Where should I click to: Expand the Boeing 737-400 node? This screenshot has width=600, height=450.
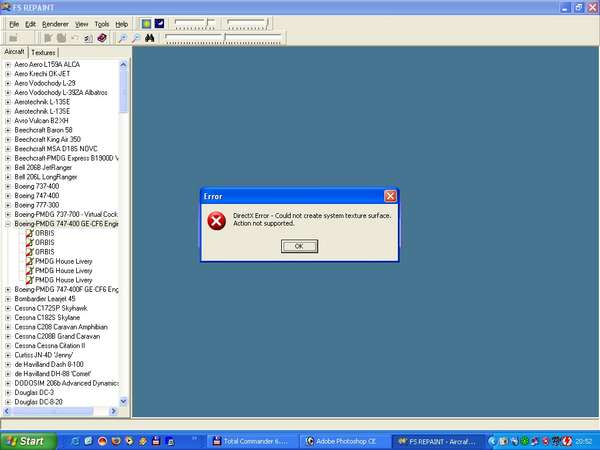pyautogui.click(x=8, y=186)
